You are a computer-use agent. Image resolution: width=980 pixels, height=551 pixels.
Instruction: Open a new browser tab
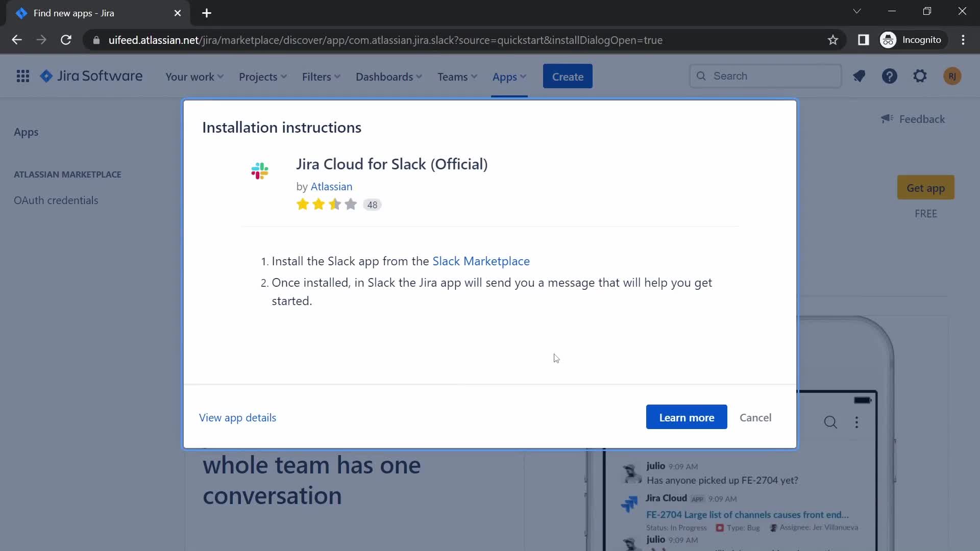(207, 13)
